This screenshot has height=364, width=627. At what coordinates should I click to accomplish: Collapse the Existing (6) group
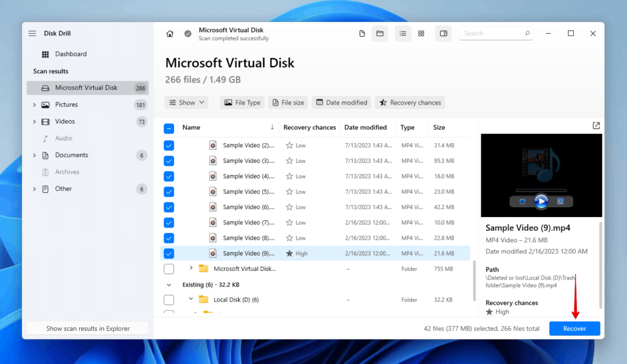(x=169, y=284)
